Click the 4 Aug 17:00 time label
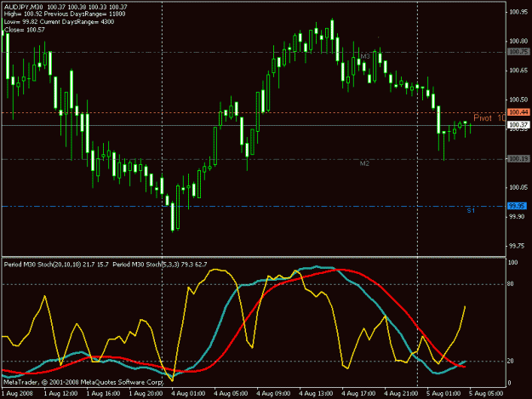The width and height of the screenshot is (532, 399). point(358,394)
